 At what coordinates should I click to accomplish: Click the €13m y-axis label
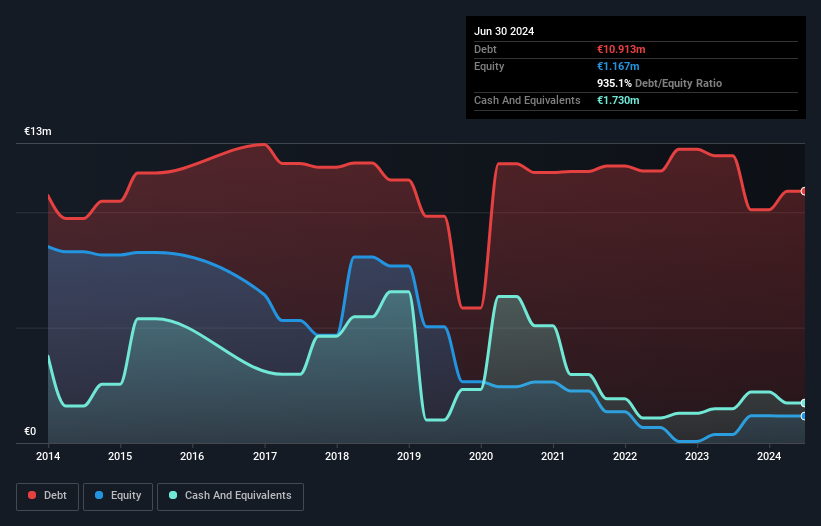click(x=38, y=131)
